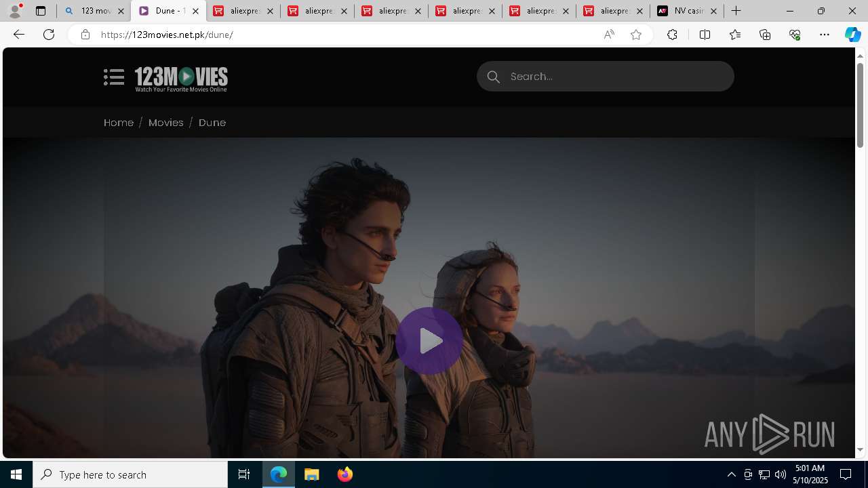Open network status tray icon
This screenshot has width=868, height=488.
tap(764, 474)
